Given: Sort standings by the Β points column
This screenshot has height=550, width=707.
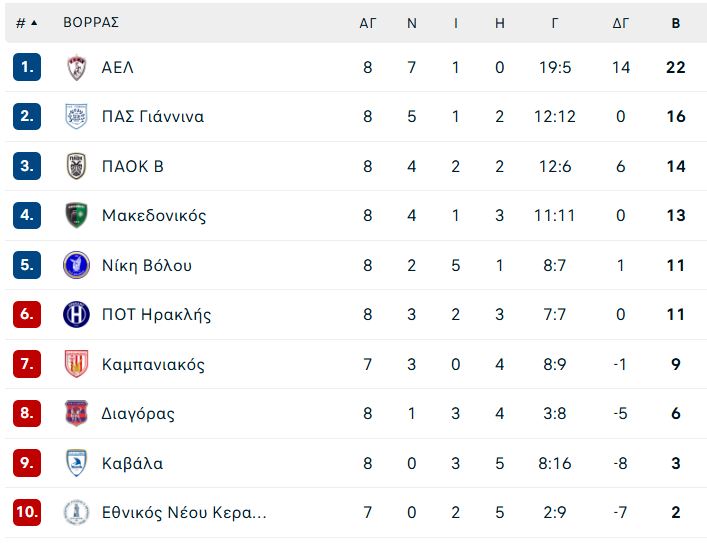Looking at the screenshot, I should tap(675, 23).
